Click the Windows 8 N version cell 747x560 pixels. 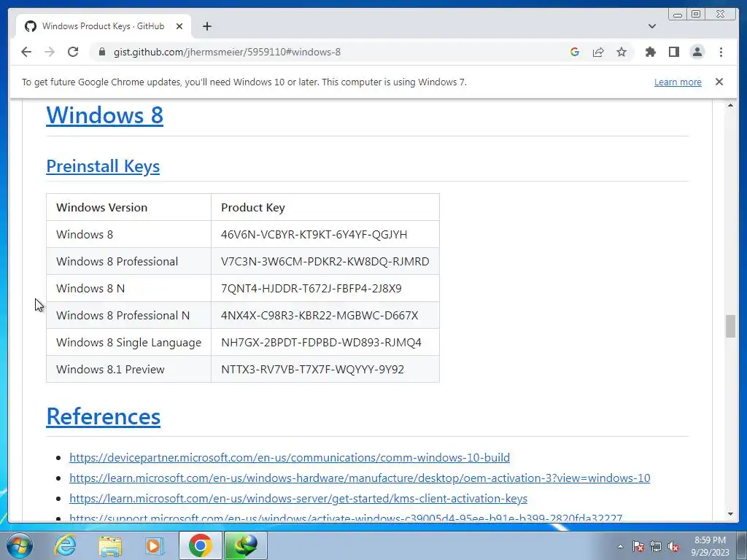tap(128, 289)
